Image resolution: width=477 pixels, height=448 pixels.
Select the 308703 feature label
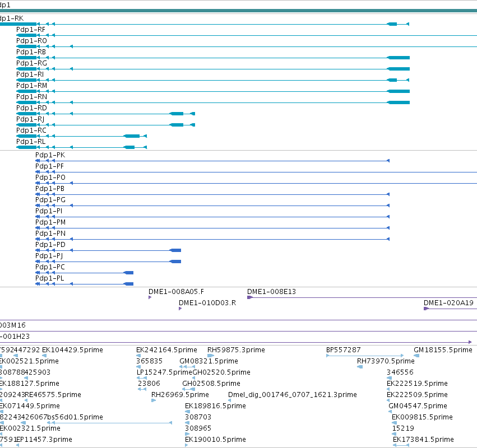pos(198,418)
